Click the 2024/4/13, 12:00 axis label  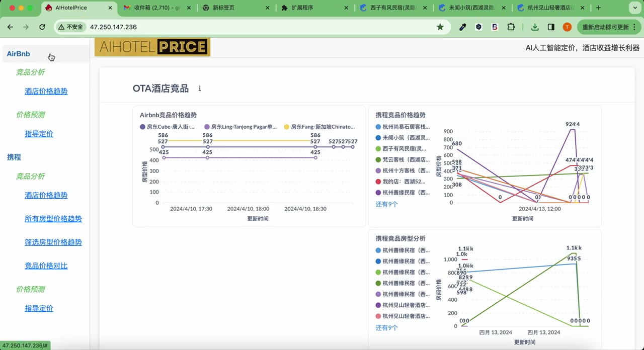click(x=540, y=209)
